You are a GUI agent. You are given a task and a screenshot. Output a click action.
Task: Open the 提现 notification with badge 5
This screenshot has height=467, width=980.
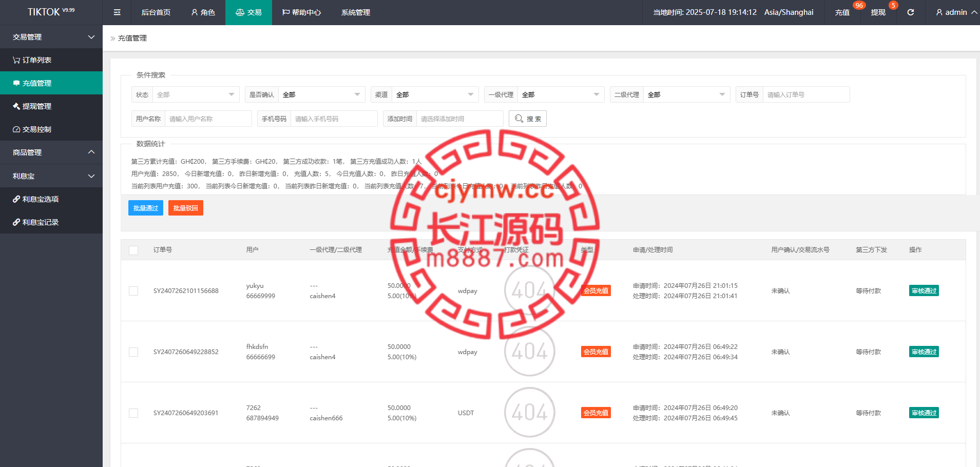tap(878, 12)
